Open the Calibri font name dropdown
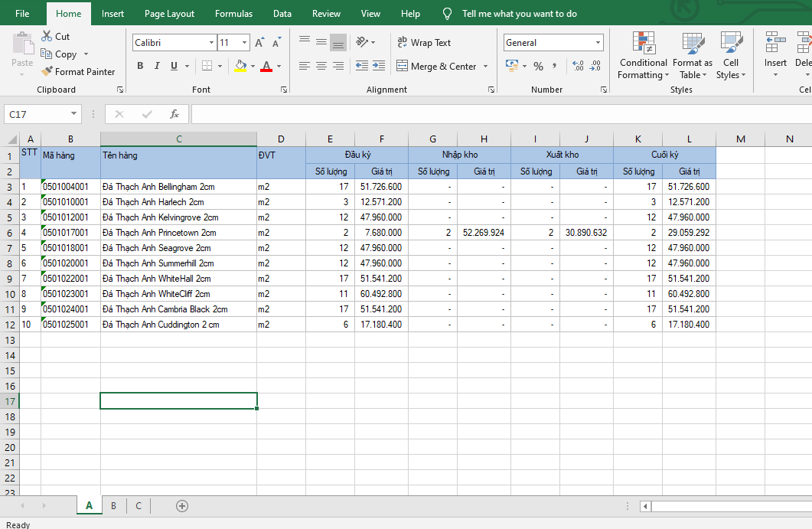812x529 pixels. [212, 43]
